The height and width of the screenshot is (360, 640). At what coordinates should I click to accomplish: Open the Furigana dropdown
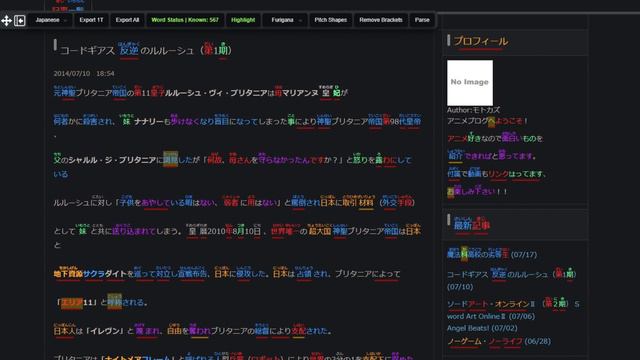(286, 20)
